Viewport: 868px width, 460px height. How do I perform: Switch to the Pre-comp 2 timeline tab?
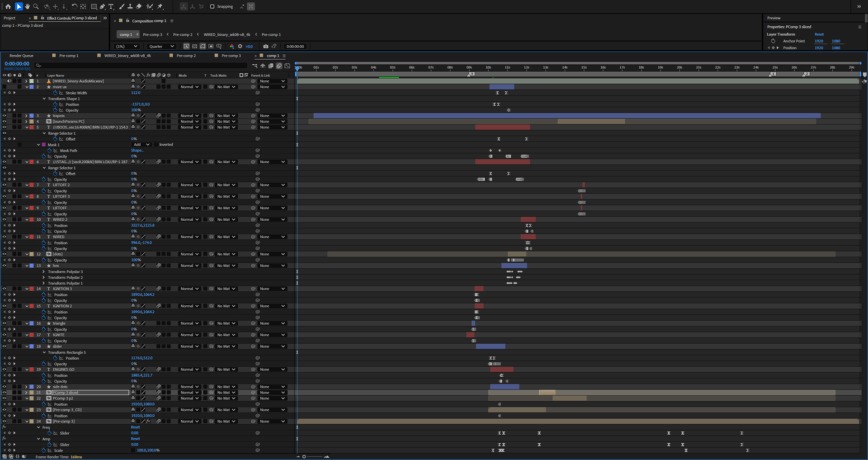click(x=186, y=56)
